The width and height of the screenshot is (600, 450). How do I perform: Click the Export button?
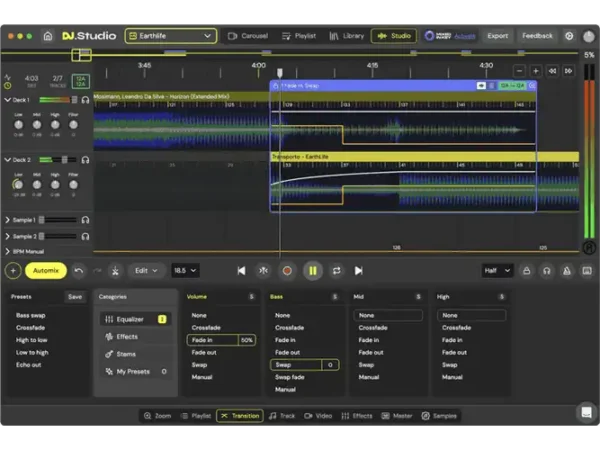tap(497, 36)
